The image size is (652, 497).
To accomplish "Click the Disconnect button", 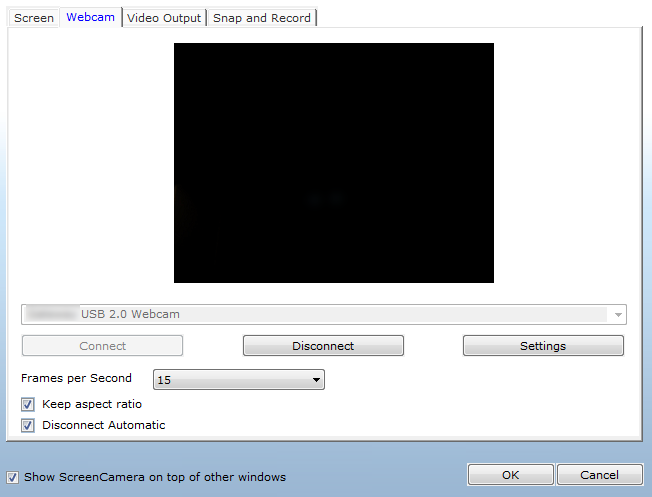I will (x=323, y=346).
